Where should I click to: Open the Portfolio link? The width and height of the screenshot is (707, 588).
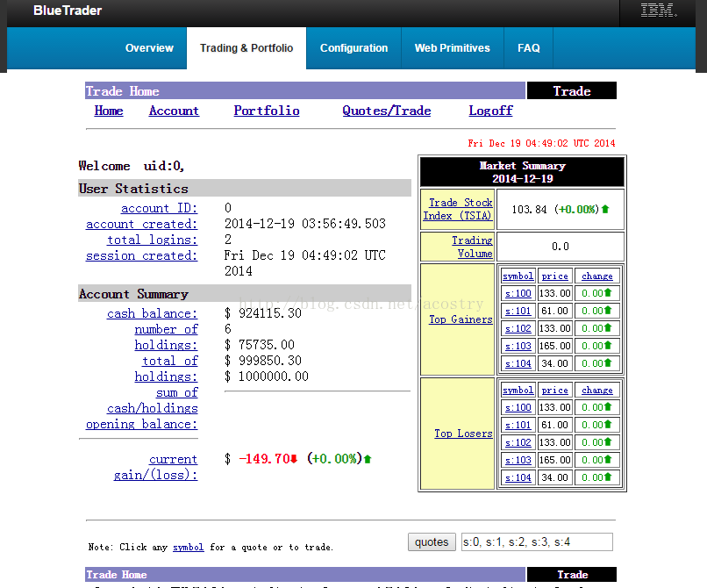[x=267, y=111]
